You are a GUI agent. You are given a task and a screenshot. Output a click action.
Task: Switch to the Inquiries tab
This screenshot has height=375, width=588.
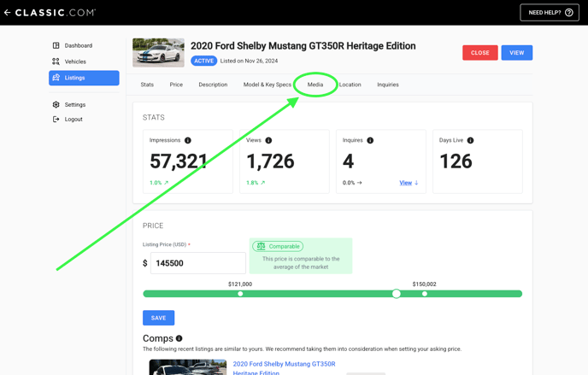[x=388, y=85]
